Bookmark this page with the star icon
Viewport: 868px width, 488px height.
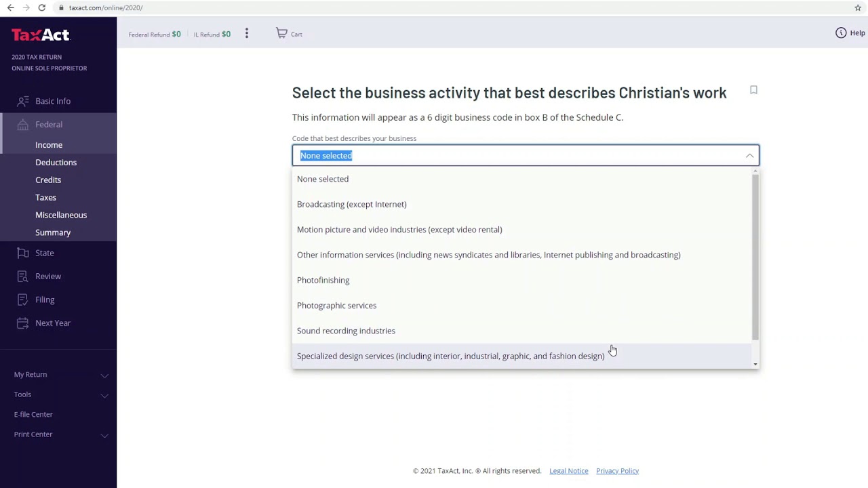pyautogui.click(x=858, y=7)
